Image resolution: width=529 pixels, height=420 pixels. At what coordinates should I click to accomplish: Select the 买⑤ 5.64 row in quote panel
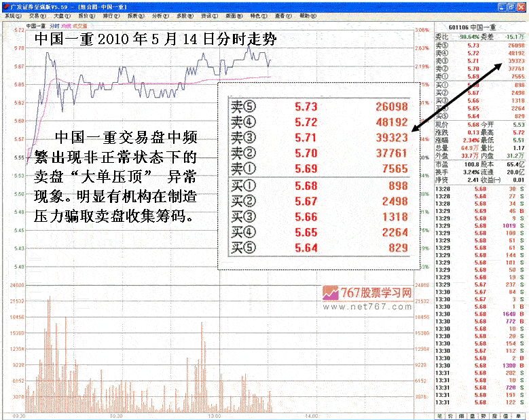(480, 116)
